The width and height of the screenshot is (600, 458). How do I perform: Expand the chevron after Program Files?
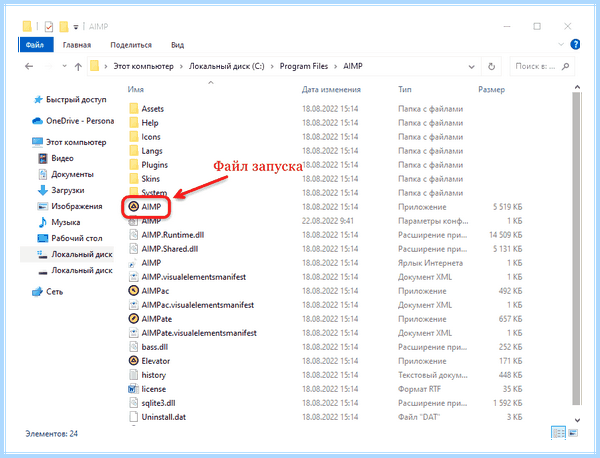pos(336,67)
